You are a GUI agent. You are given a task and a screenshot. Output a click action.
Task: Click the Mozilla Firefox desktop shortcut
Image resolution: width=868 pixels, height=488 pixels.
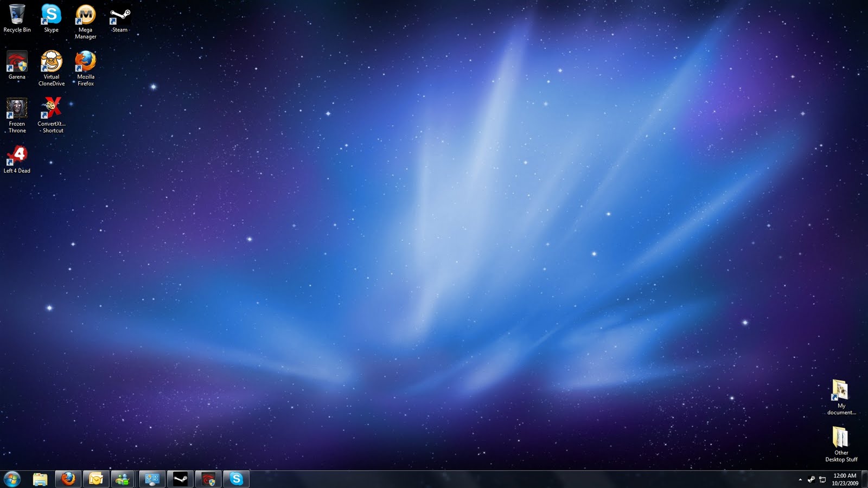click(x=86, y=68)
